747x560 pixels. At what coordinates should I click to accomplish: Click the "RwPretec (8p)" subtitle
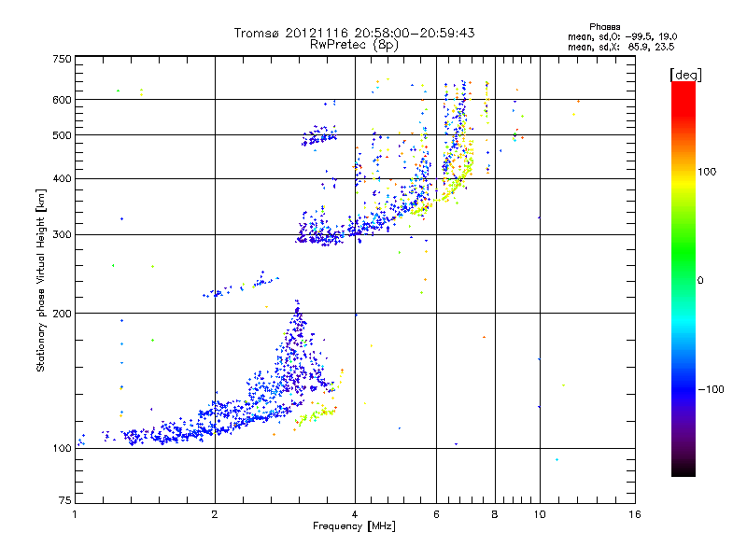pos(354,45)
